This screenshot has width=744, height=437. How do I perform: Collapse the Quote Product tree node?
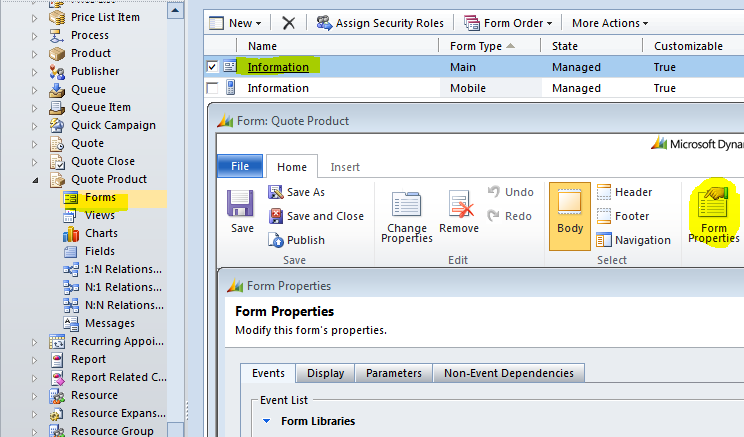coord(36,180)
